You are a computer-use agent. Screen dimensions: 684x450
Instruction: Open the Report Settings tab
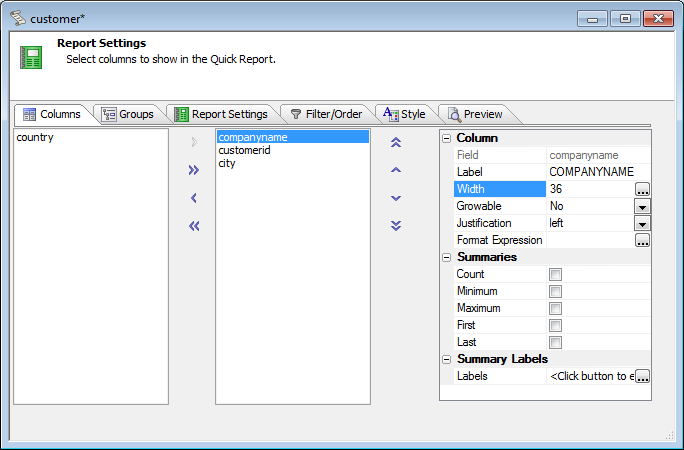tap(221, 114)
